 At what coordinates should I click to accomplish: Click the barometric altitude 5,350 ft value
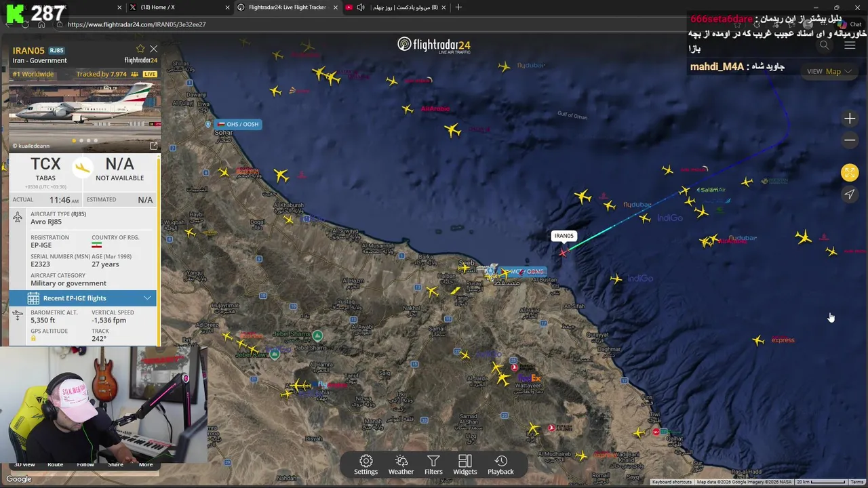[x=43, y=320]
